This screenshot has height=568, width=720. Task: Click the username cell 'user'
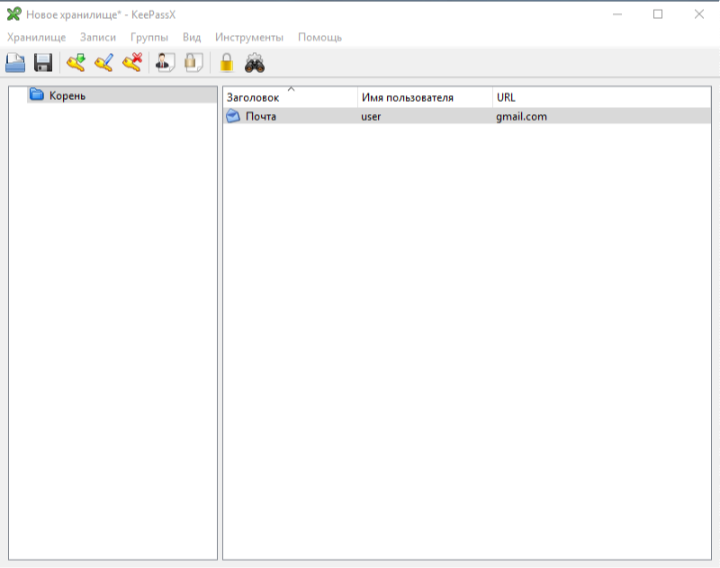click(x=371, y=117)
